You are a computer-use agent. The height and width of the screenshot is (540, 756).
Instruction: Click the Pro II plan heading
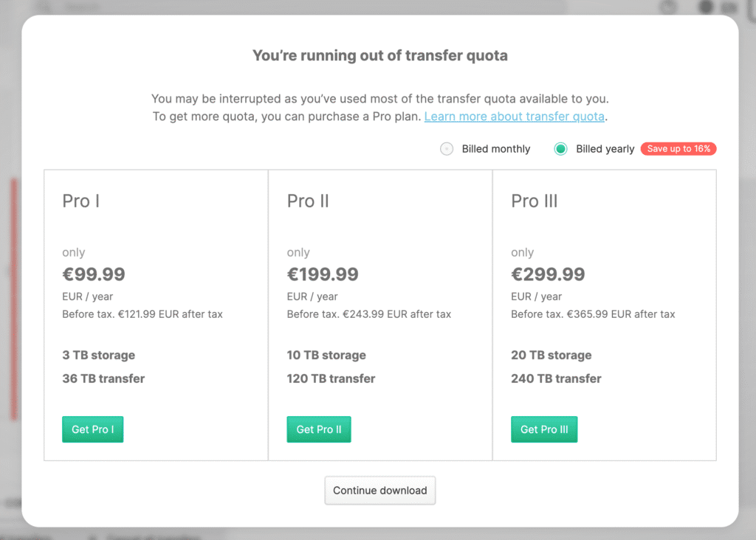coord(308,201)
